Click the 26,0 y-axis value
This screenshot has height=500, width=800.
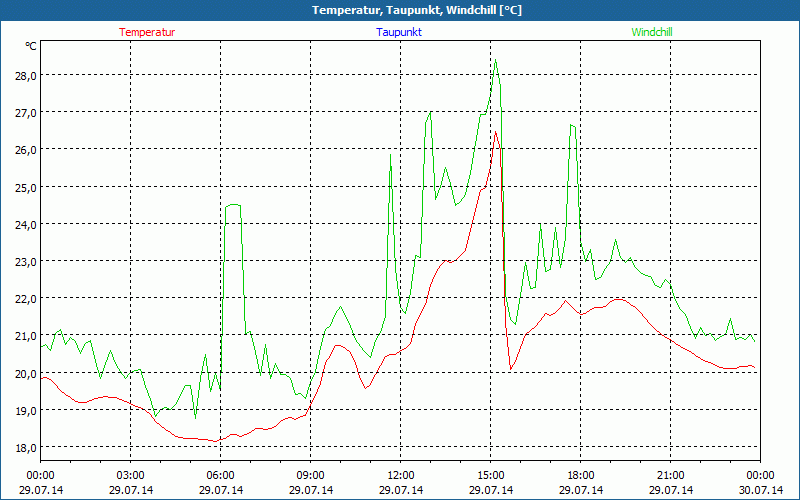pyautogui.click(x=25, y=150)
